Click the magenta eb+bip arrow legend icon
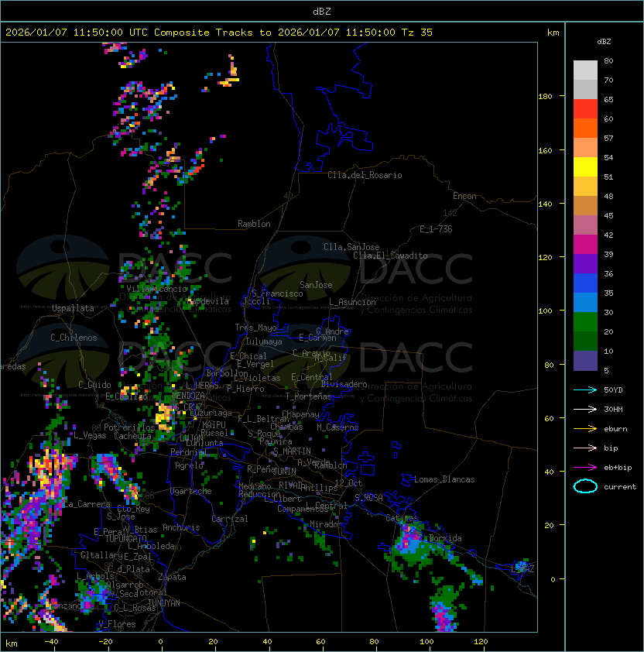Viewport: 644px width, 652px height. tap(585, 468)
